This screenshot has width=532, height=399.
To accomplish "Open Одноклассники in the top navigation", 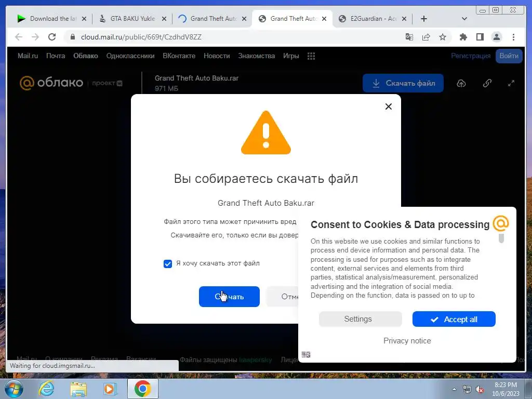I will [130, 56].
